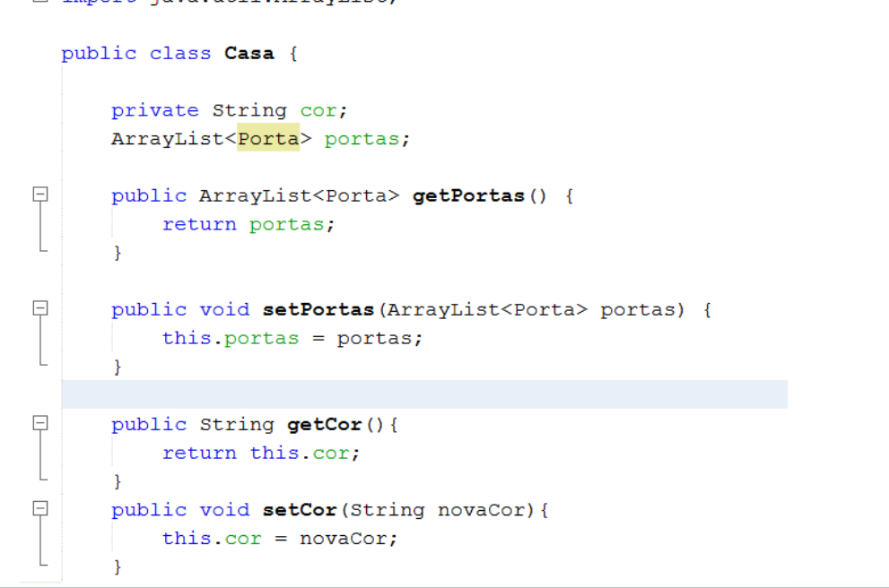Click highlighted 'Porta' in the field declaration
Image resolution: width=889 pixels, height=588 pixels.
(x=268, y=138)
